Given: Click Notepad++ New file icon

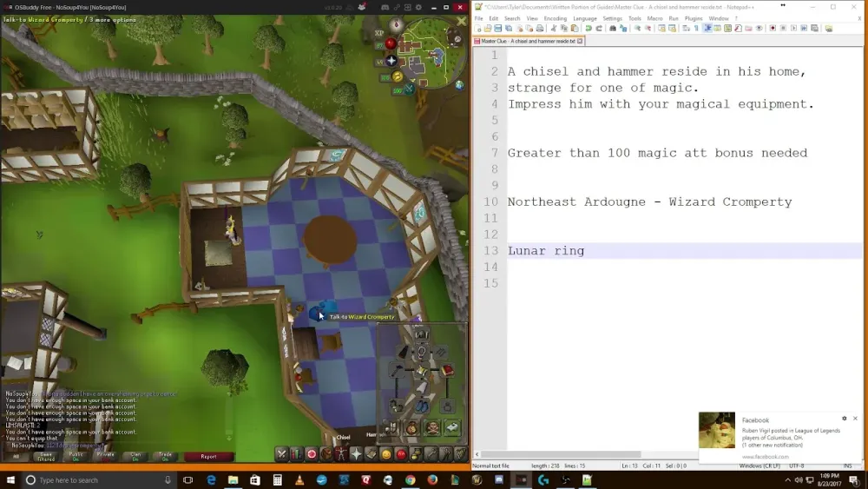Looking at the screenshot, I should pyautogui.click(x=477, y=29).
